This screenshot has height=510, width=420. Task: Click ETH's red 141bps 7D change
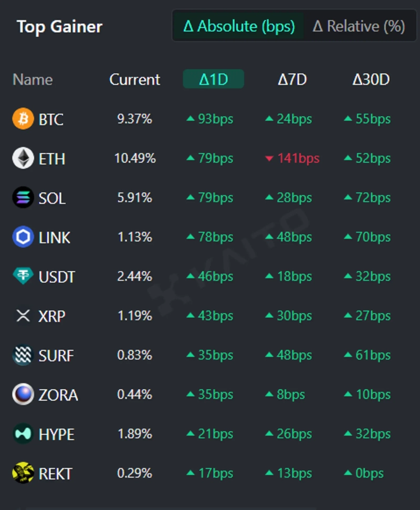coord(292,158)
